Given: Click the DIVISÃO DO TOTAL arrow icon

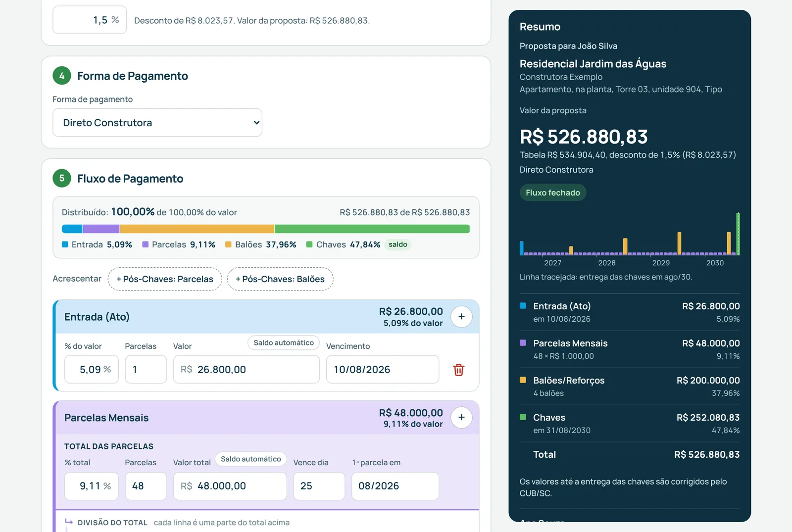Looking at the screenshot, I should point(69,522).
